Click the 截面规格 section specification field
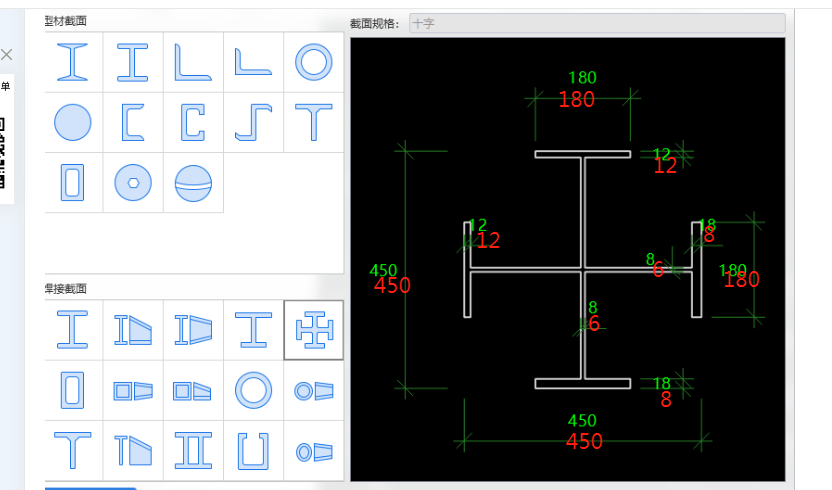The height and width of the screenshot is (490, 832). click(597, 23)
